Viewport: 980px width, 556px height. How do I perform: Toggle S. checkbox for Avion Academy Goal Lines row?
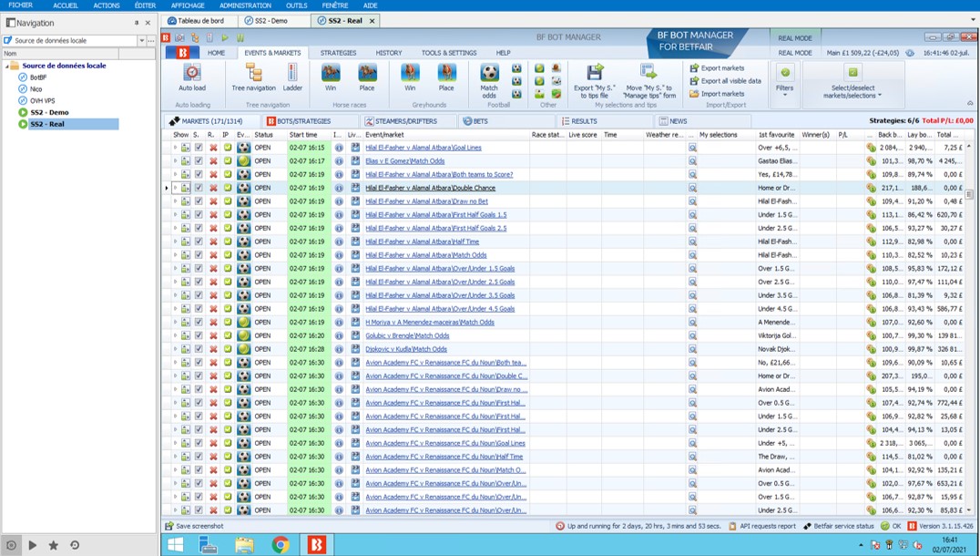pos(199,443)
